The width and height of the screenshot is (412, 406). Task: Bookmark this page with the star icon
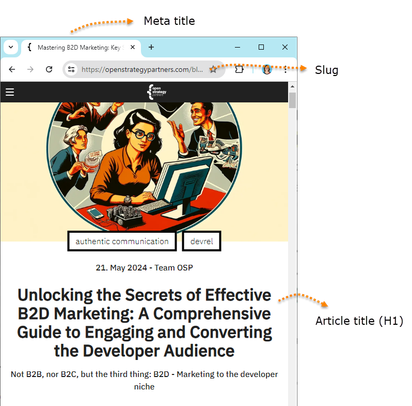[213, 70]
